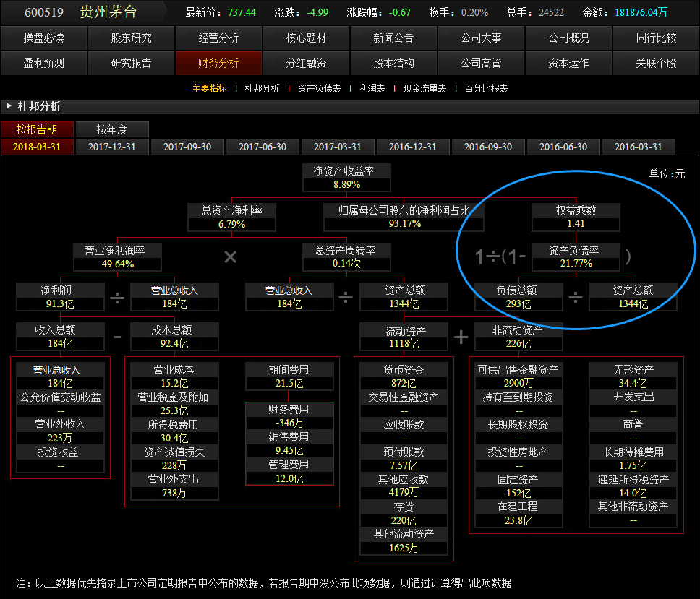Click the 净利润 91.3亿 node
Viewport: 700px width, 599px height.
pos(60,296)
